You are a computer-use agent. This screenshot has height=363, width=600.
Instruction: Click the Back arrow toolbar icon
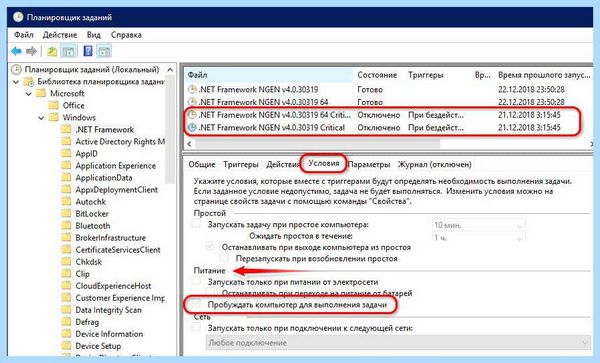[16, 51]
